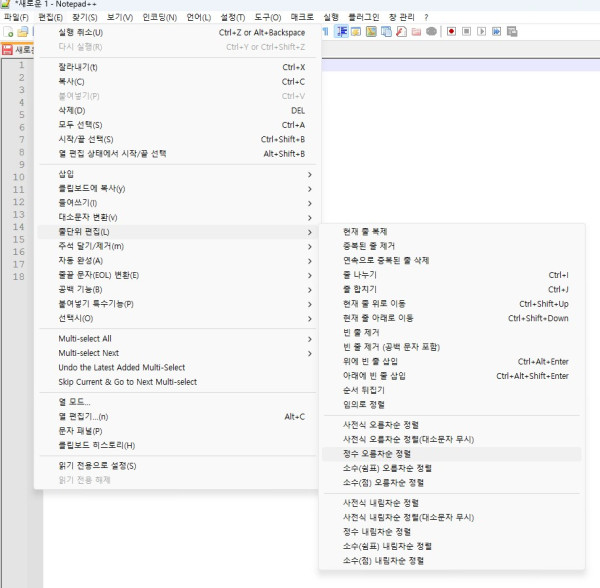Select 줄 합치기 (Ctrl+J) entry

(x=452, y=289)
